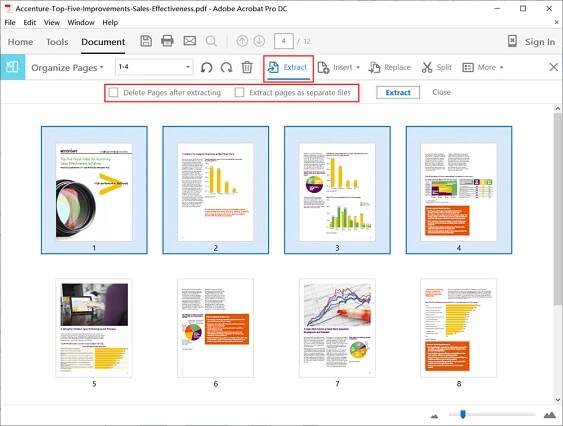
Task: Open the Edit menu
Action: [x=29, y=22]
